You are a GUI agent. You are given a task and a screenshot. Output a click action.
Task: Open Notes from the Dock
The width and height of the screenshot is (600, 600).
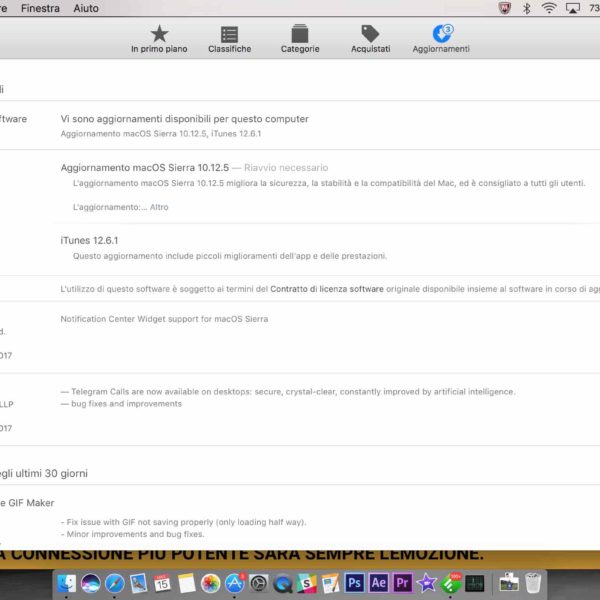(186, 583)
